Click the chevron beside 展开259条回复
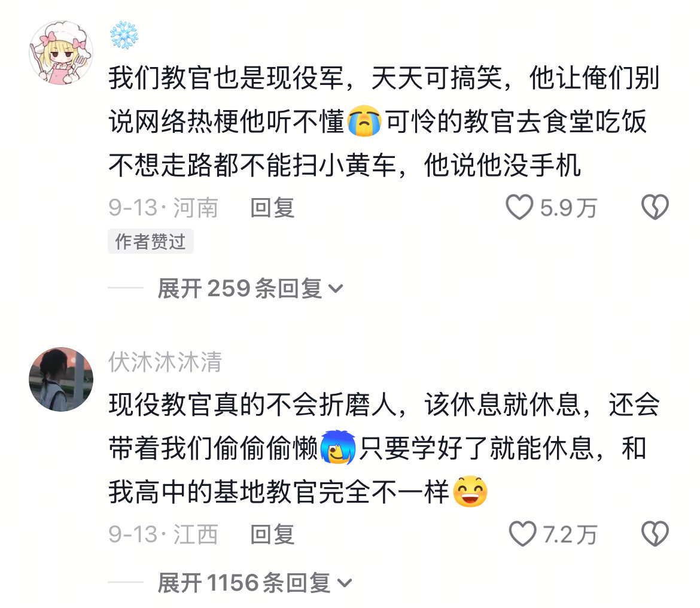 (x=336, y=289)
